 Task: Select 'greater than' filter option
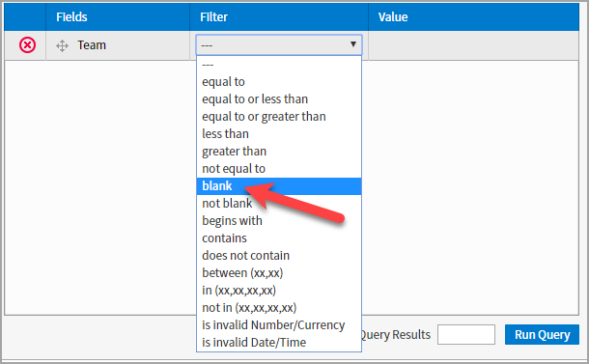coord(279,152)
